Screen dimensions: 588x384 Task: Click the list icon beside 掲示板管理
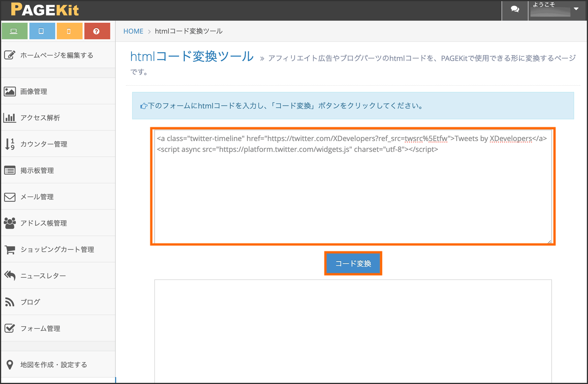click(10, 171)
